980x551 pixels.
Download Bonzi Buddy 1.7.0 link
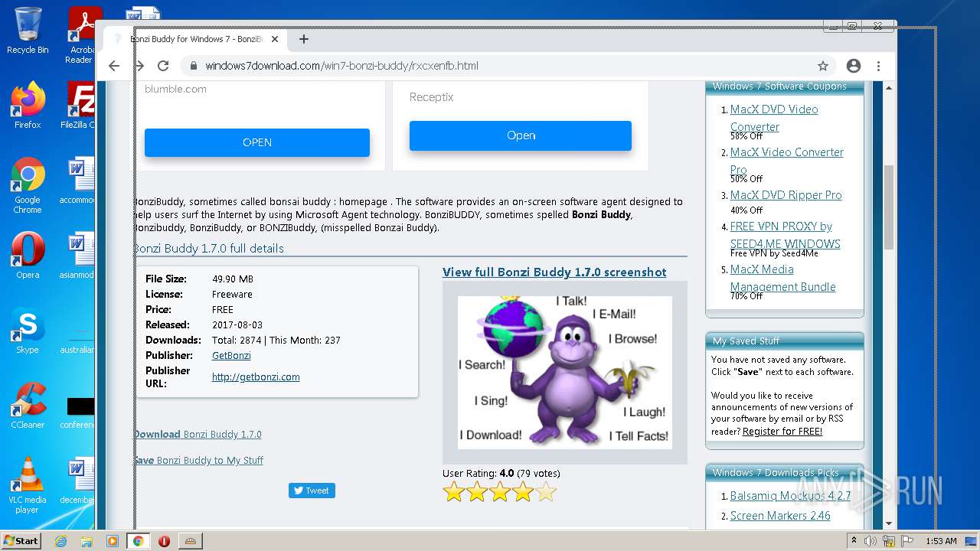(x=198, y=435)
